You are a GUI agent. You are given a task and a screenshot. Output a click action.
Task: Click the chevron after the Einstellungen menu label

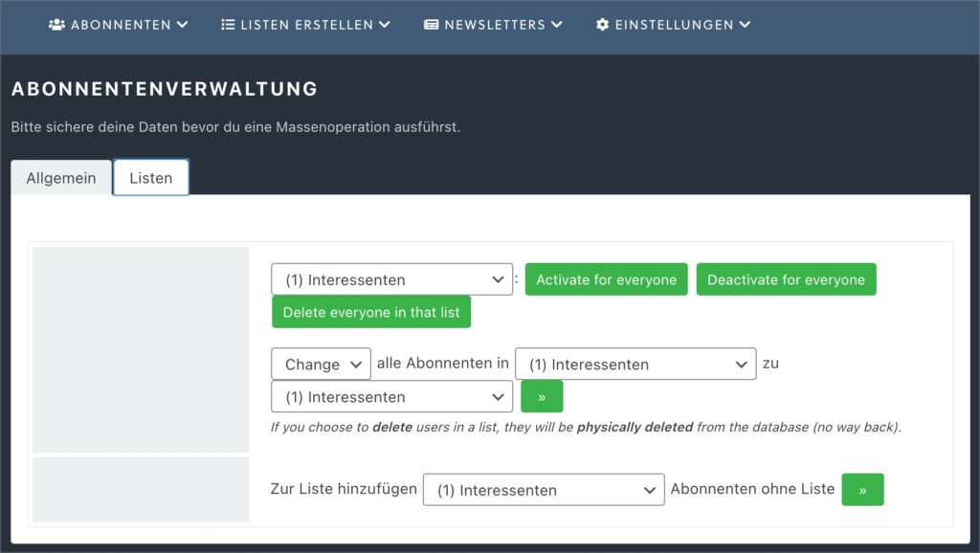(x=745, y=24)
